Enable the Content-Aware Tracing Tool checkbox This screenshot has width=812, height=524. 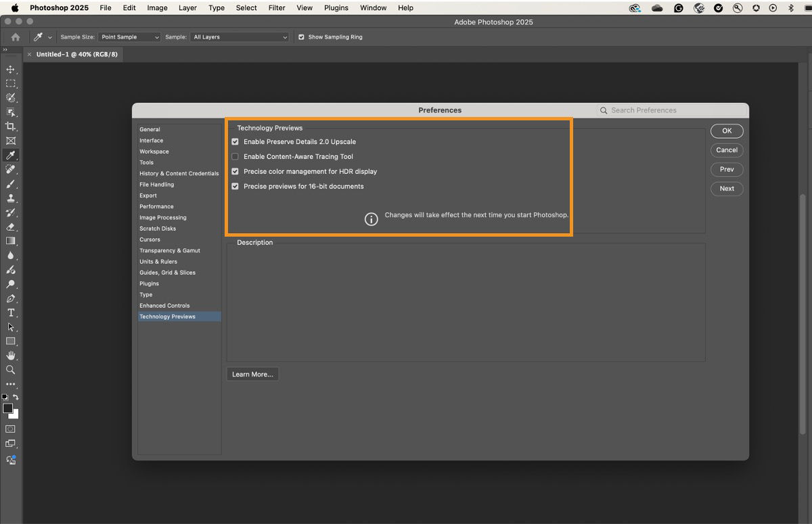click(235, 156)
